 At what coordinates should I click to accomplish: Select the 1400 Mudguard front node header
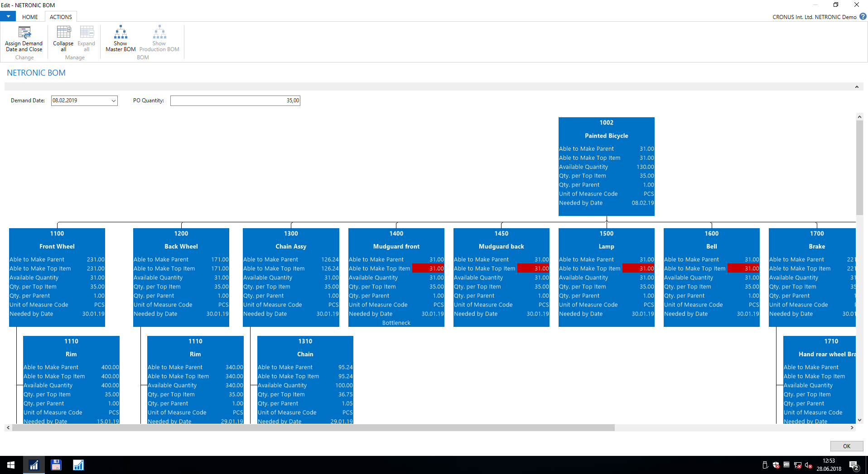click(396, 240)
